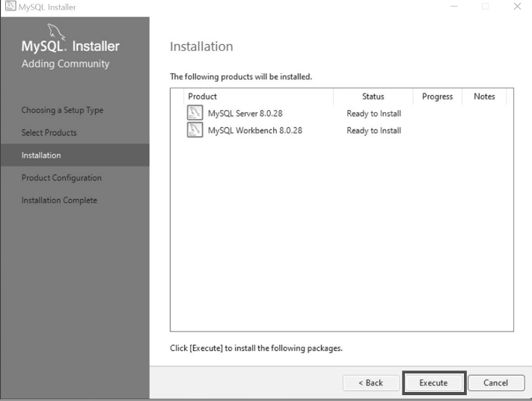This screenshot has width=532, height=401.
Task: Close the MySQL Installer window
Action: [517, 6]
